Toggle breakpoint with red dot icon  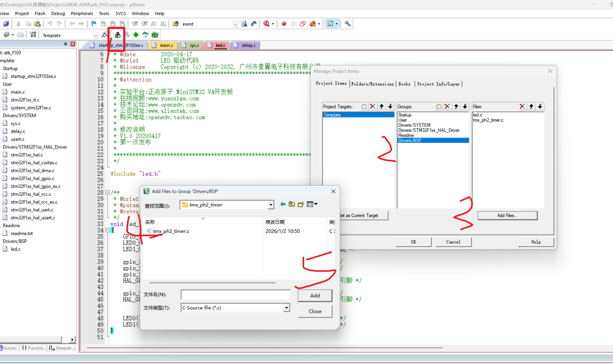[x=283, y=24]
